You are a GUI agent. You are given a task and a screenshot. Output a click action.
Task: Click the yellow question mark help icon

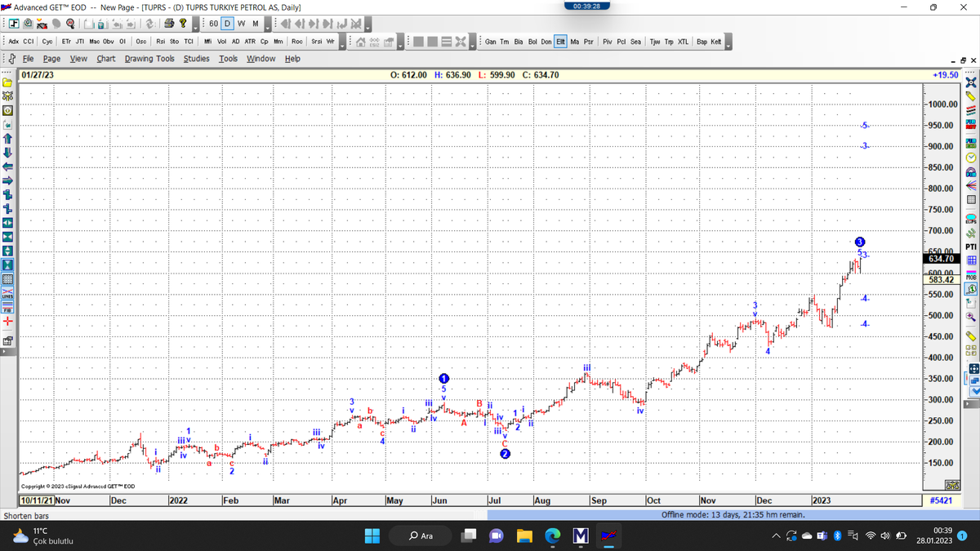tap(183, 23)
